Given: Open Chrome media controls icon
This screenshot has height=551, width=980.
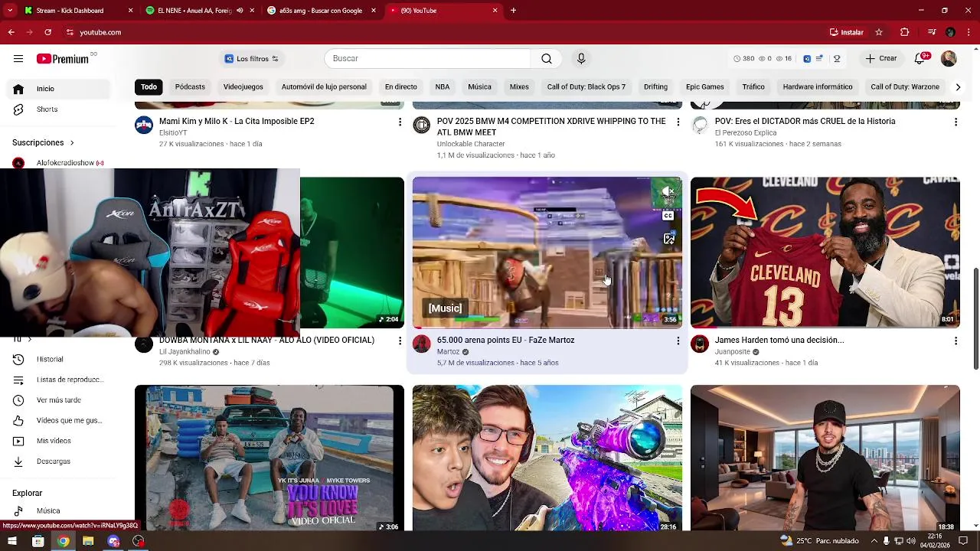Looking at the screenshot, I should coord(931,32).
